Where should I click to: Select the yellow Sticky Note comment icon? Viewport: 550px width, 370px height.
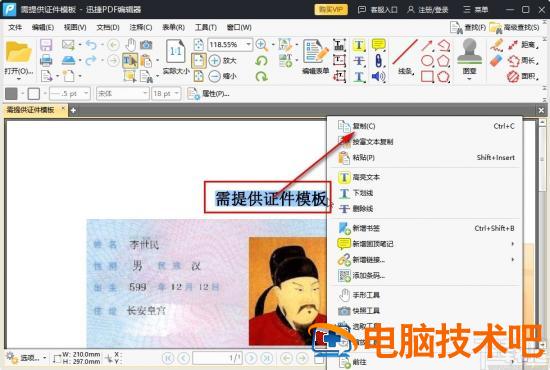[378, 45]
